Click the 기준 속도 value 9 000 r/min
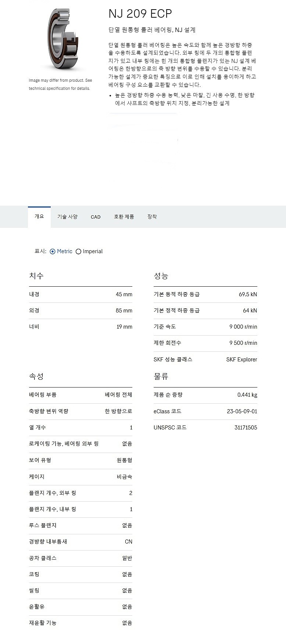The width and height of the screenshot is (286, 644). [x=243, y=327]
